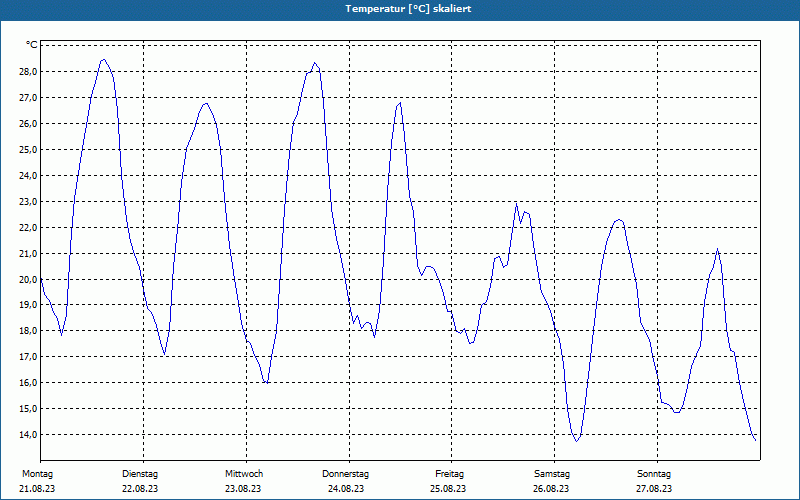Click the 'Dienstag' day label

click(x=140, y=474)
